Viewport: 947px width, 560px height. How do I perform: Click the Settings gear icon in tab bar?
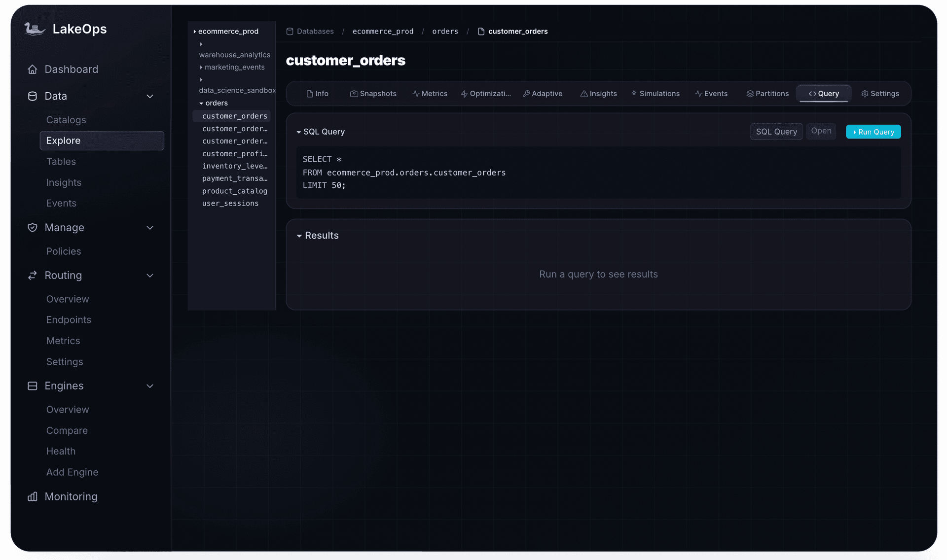[x=865, y=94]
